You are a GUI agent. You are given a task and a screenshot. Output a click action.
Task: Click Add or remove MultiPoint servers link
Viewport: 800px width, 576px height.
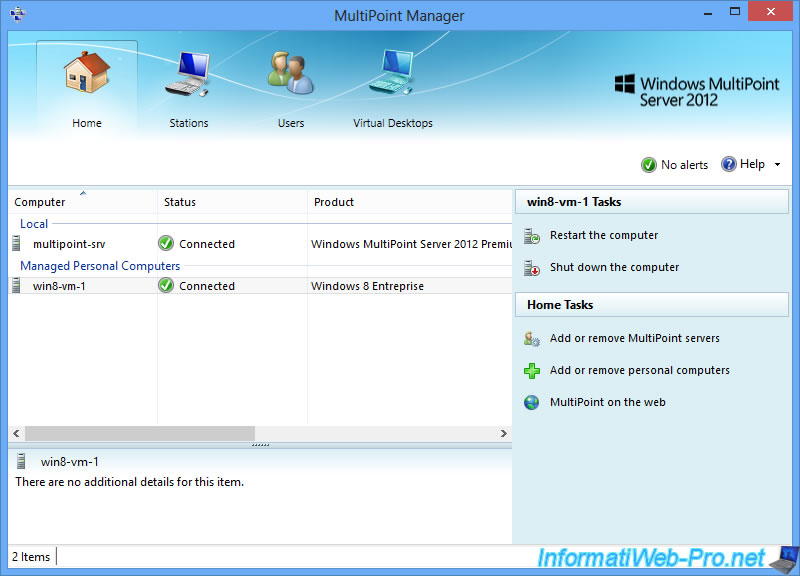pos(634,339)
